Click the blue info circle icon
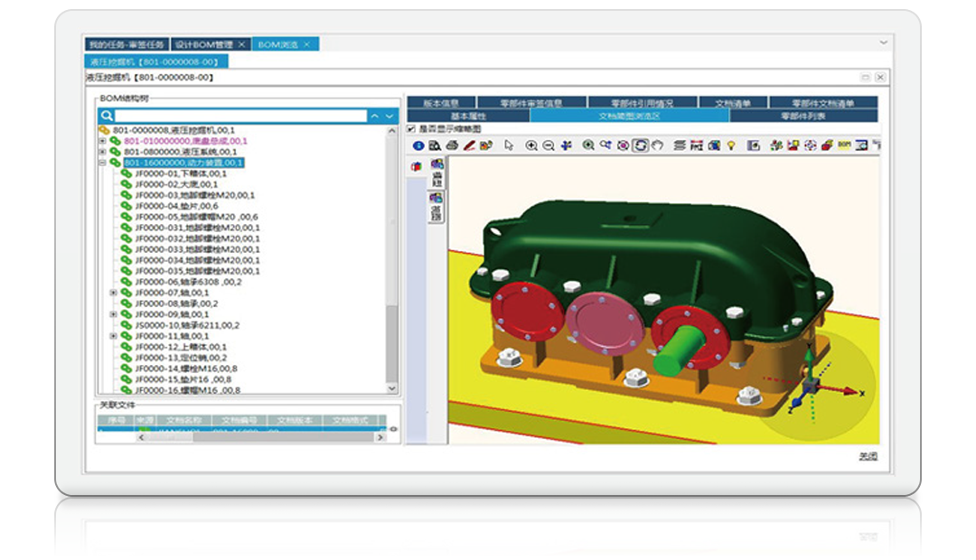The image size is (976, 560). [x=418, y=145]
